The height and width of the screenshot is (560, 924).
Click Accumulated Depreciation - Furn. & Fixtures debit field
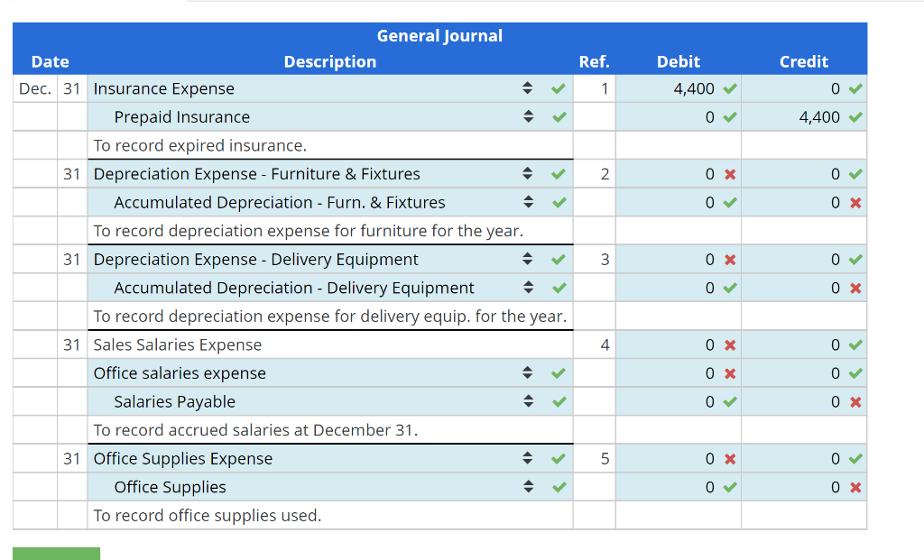coord(679,202)
